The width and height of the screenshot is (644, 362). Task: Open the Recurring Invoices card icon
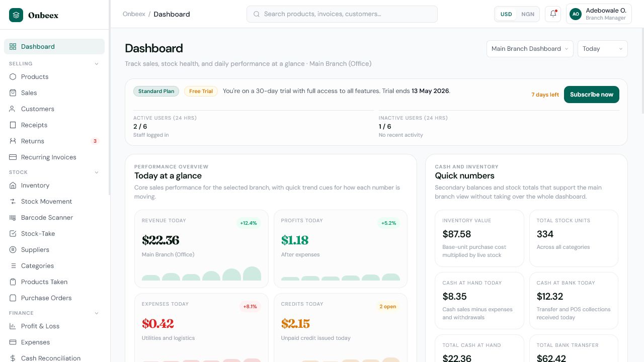point(13,157)
